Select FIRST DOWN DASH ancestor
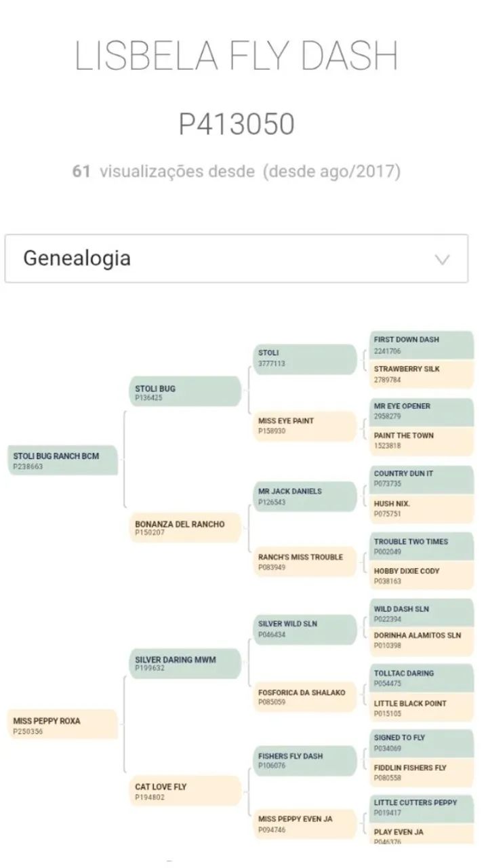The width and height of the screenshot is (488, 868). [x=422, y=345]
